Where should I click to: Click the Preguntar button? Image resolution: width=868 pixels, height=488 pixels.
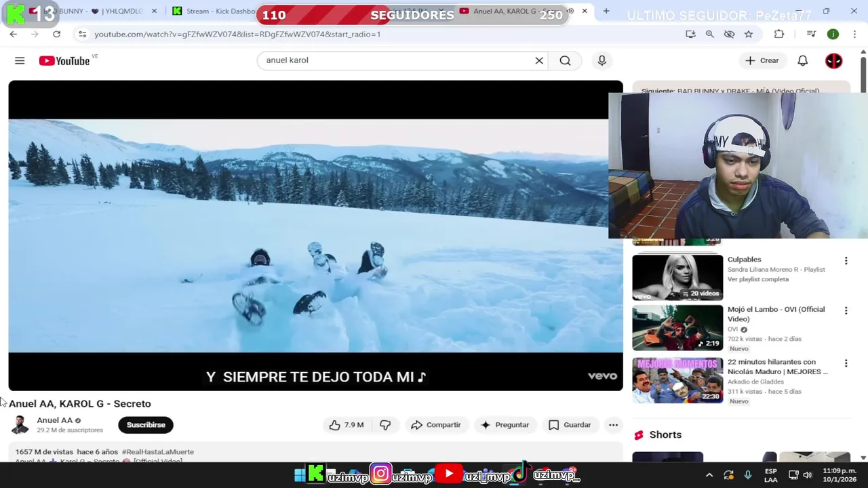[505, 425]
